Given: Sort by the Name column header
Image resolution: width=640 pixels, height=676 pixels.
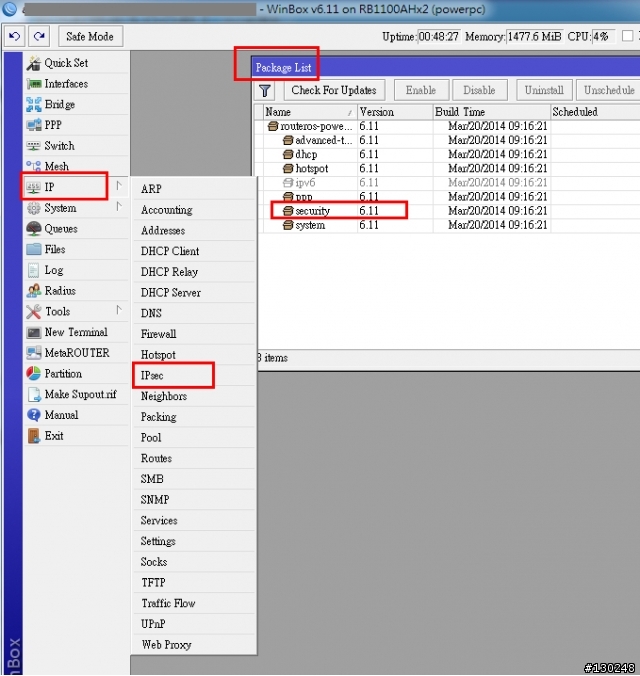Looking at the screenshot, I should point(310,112).
